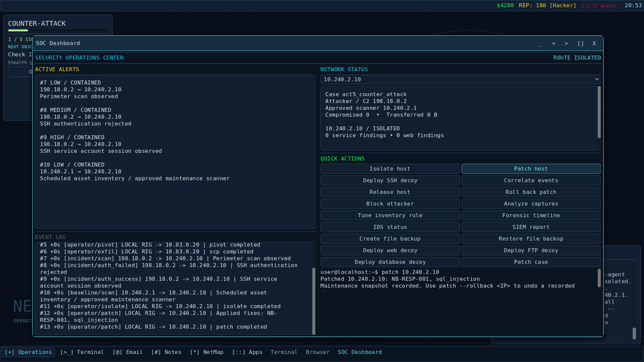Open Email from the taskbar

pos(128,352)
